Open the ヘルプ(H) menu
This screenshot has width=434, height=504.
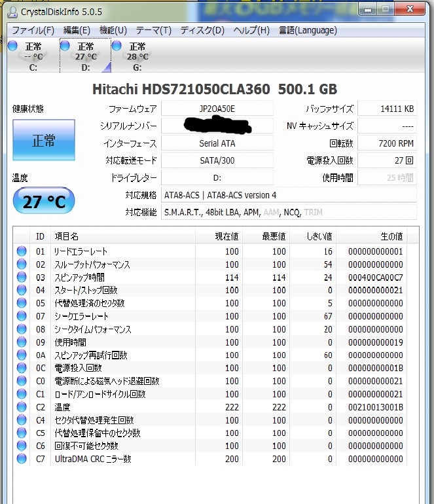[x=251, y=30]
